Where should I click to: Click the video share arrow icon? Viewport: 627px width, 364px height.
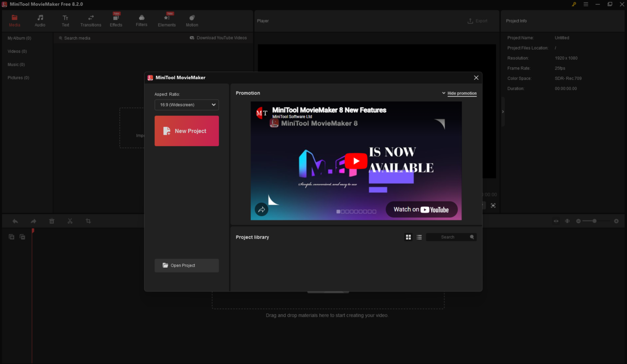tap(261, 209)
